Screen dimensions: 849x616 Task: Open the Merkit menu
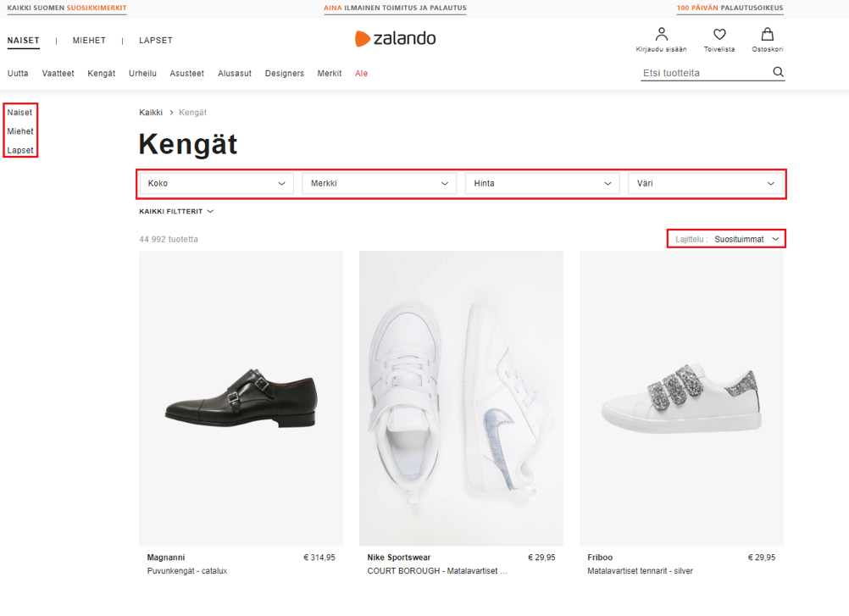[330, 74]
